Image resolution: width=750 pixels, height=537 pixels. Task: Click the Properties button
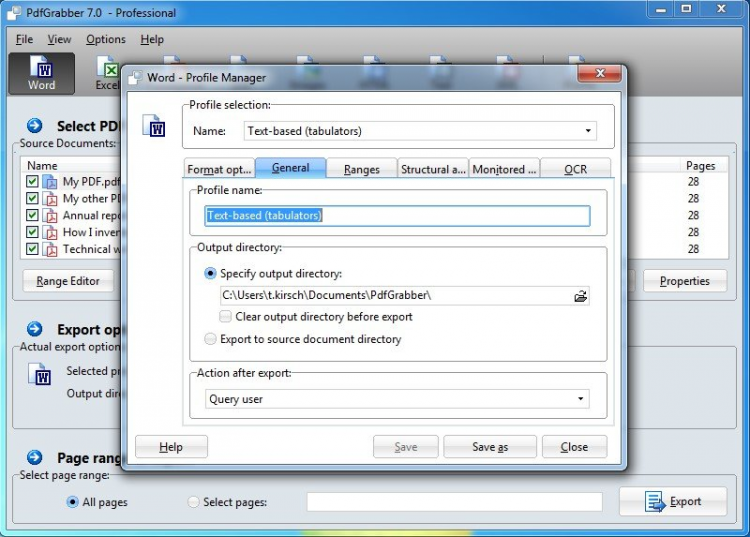click(685, 281)
